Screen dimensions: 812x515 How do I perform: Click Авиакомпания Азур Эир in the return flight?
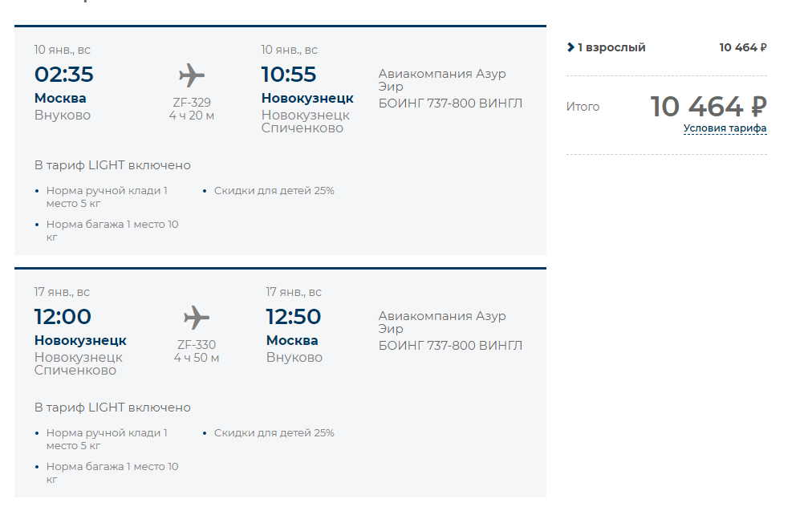(x=442, y=322)
